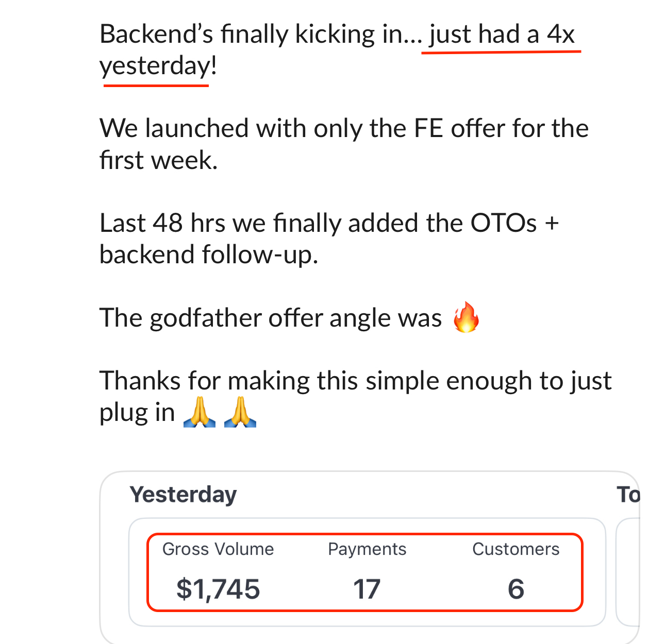This screenshot has width=665, height=644.
Task: Click the 'first week.' text
Action: coord(159,160)
